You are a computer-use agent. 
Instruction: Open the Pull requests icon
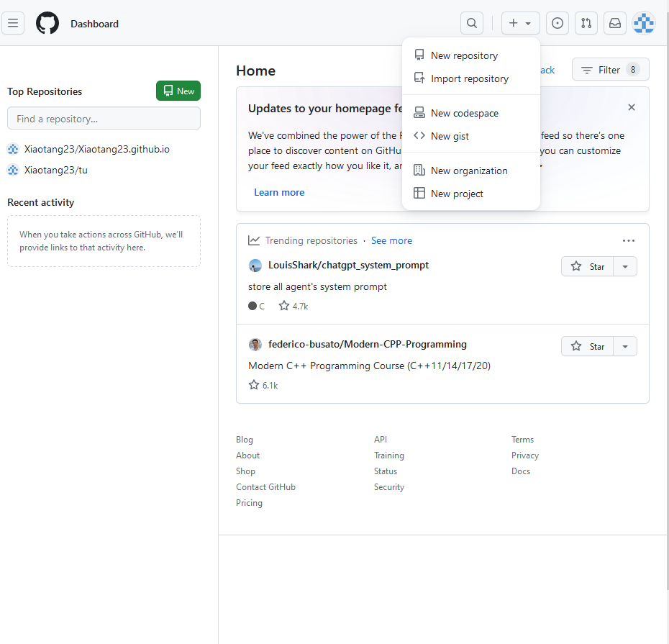(x=586, y=23)
